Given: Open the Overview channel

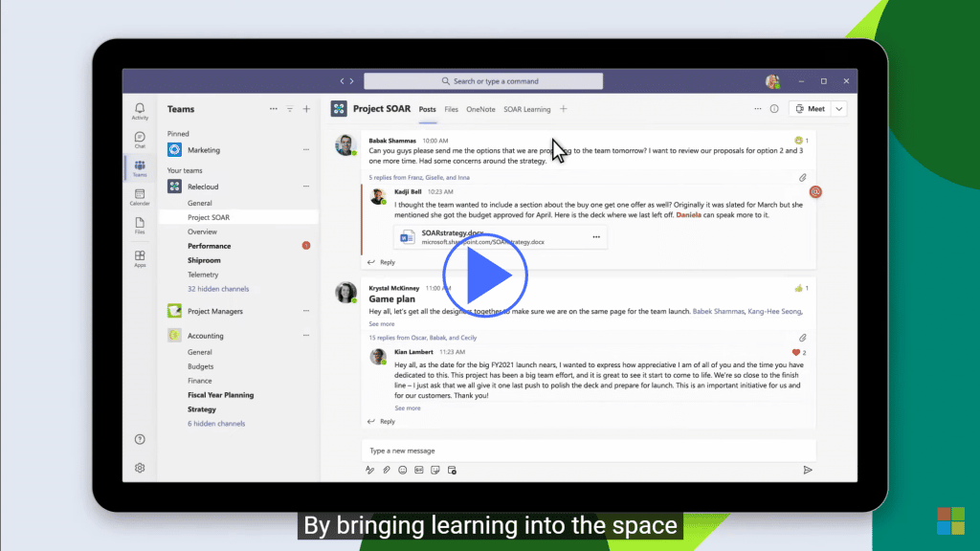Looking at the screenshot, I should pos(203,231).
